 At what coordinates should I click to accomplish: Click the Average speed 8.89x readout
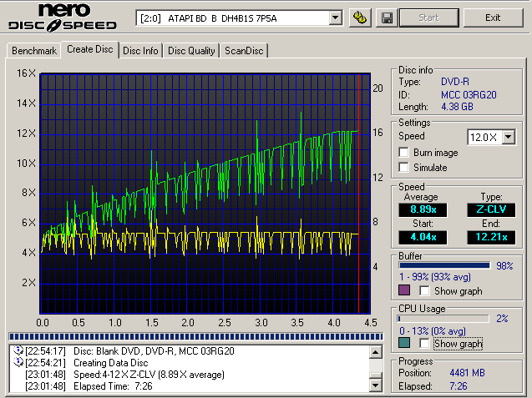tap(423, 209)
